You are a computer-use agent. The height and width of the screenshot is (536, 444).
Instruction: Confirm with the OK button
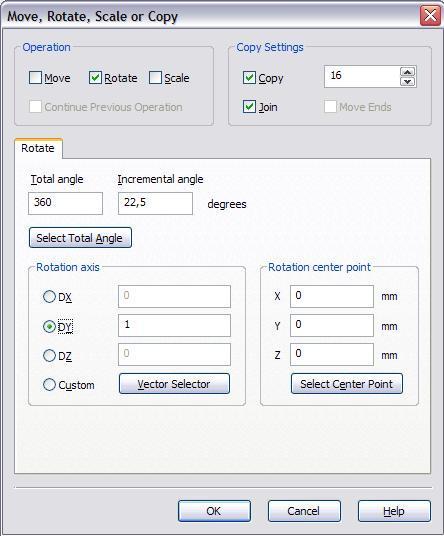(x=214, y=511)
